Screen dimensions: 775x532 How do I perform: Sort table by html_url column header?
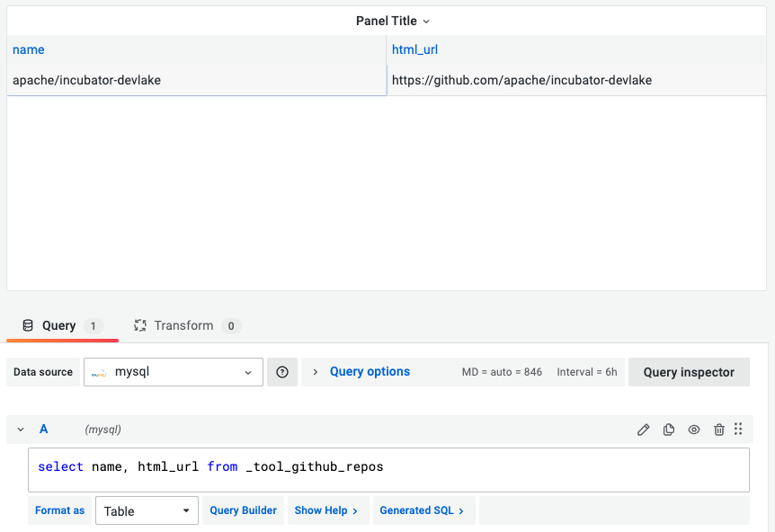414,49
